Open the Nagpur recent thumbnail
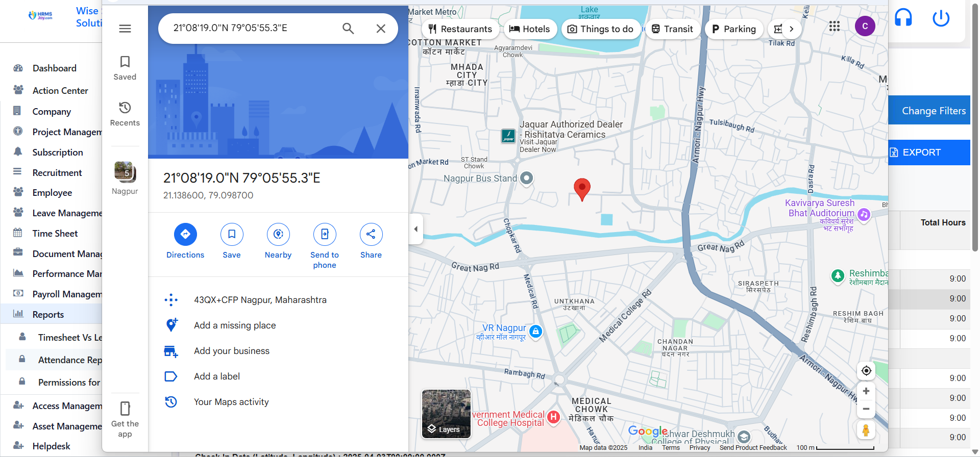Viewport: 980px width, 457px height. tap(125, 178)
